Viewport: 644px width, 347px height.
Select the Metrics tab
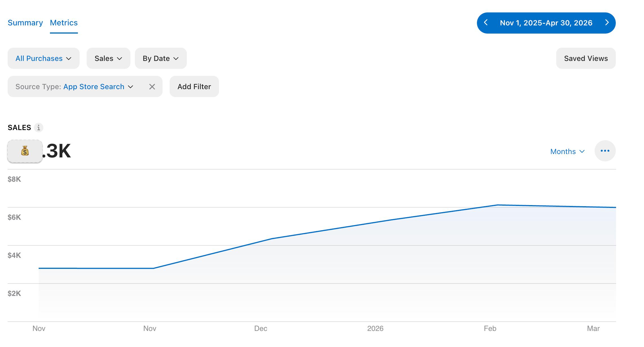(64, 23)
